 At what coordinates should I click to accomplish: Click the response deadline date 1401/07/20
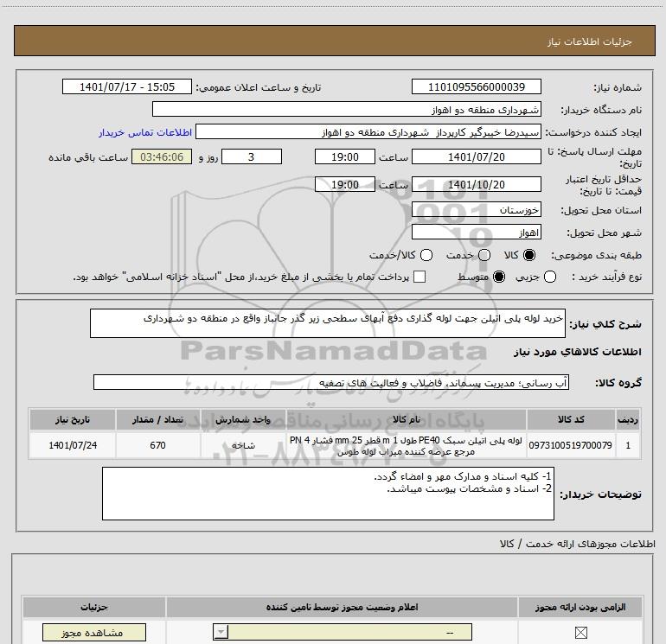tap(476, 156)
